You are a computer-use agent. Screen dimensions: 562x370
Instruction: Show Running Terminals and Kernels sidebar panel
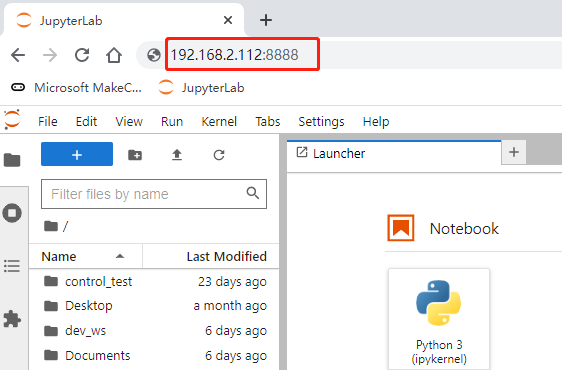12,213
